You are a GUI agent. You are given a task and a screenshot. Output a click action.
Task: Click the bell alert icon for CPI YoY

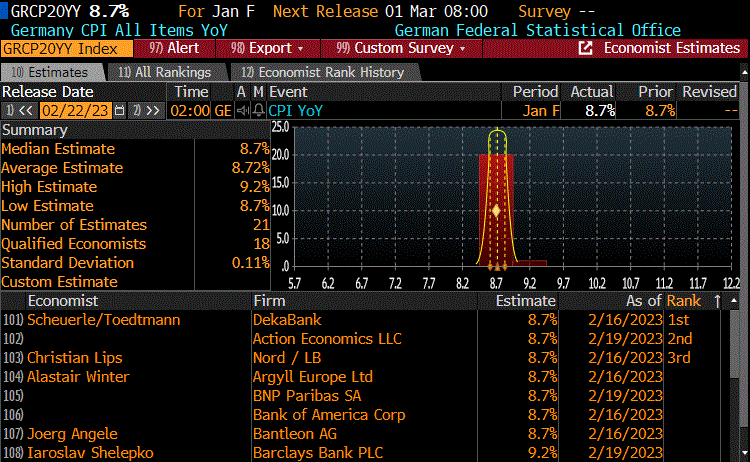click(259, 111)
